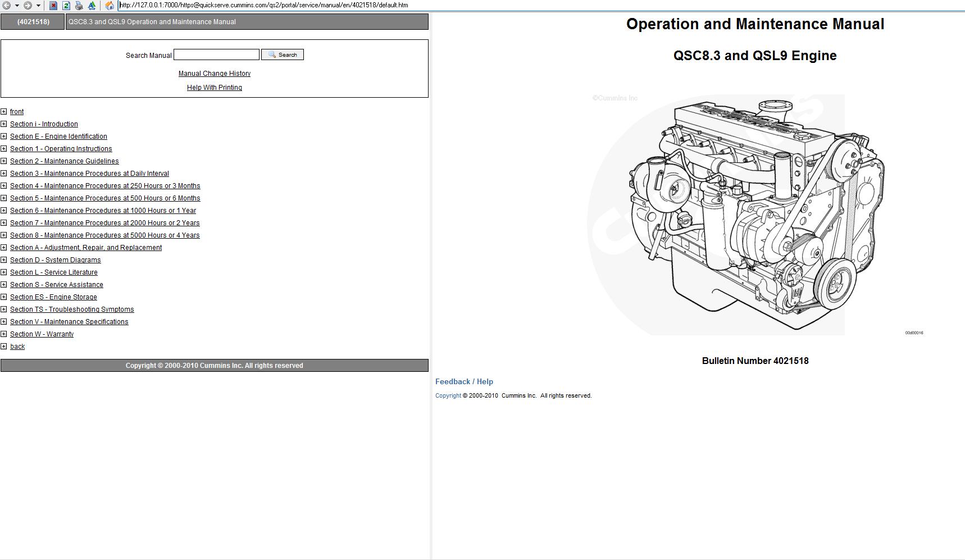Navigate forward using the forward arrow icon

[28, 5]
